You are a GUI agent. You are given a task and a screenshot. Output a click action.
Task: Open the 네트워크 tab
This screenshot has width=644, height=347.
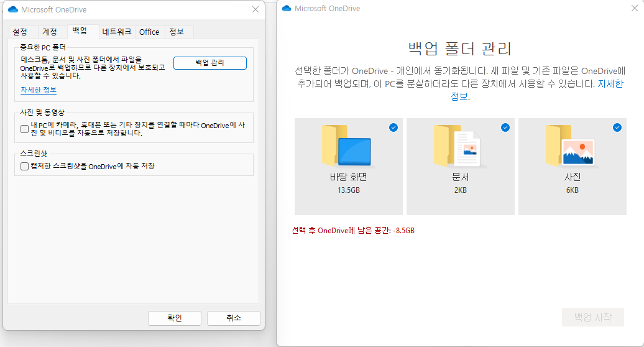[117, 32]
